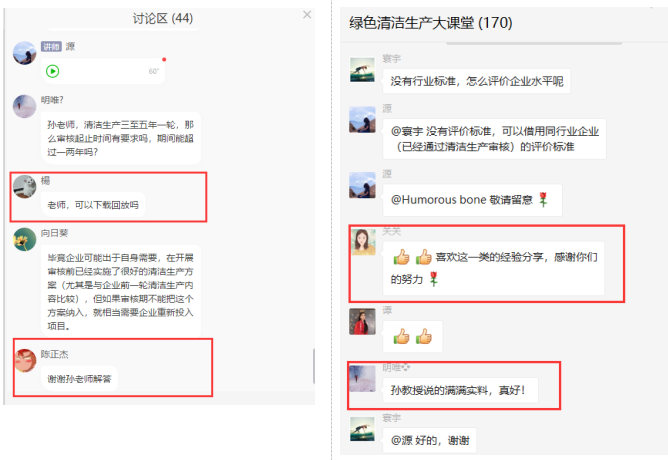The image size is (668, 460).
Task: Click the double thumbs-up message from 谭
Action: click(412, 336)
